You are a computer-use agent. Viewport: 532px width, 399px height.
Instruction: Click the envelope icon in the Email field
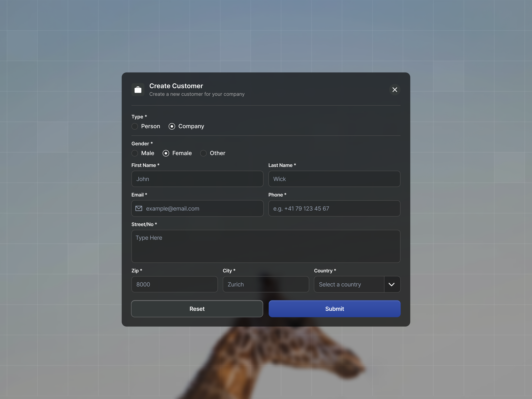139,208
